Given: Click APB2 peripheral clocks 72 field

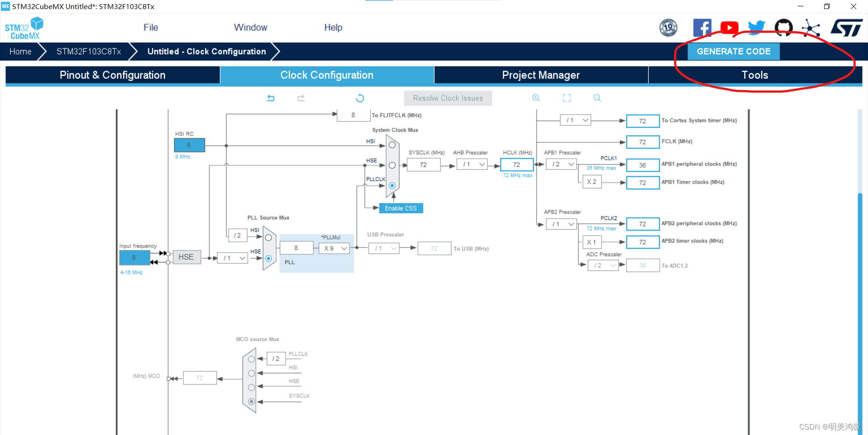Looking at the screenshot, I should 642,224.
